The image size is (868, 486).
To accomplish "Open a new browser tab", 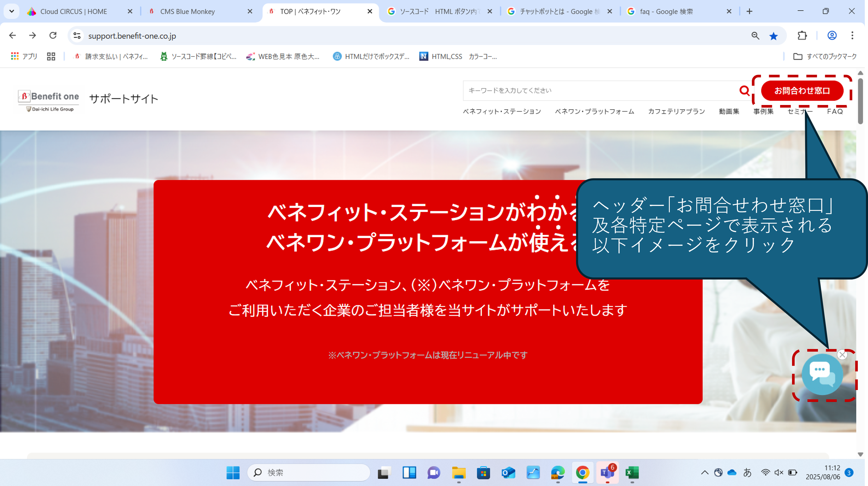I will click(749, 11).
